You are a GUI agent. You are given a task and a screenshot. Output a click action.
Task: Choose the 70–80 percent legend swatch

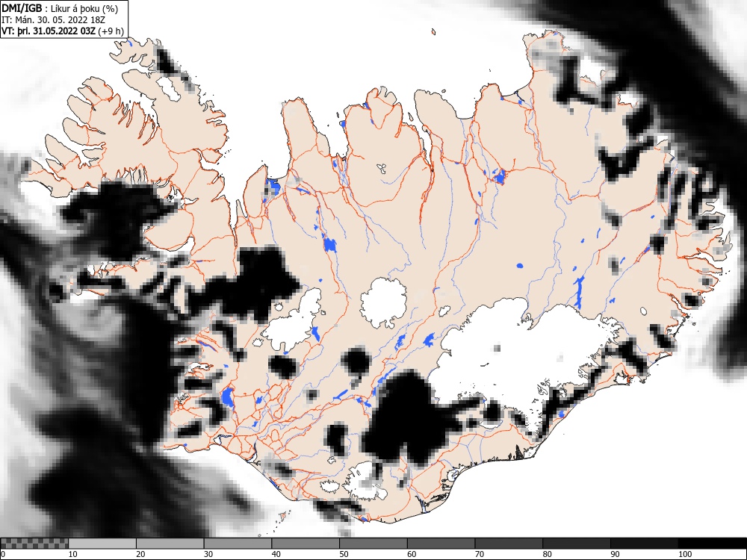click(509, 544)
